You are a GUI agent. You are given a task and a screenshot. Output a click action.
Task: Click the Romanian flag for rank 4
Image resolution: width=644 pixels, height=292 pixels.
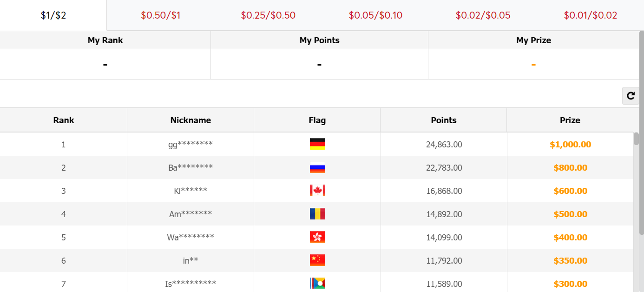coord(317,214)
